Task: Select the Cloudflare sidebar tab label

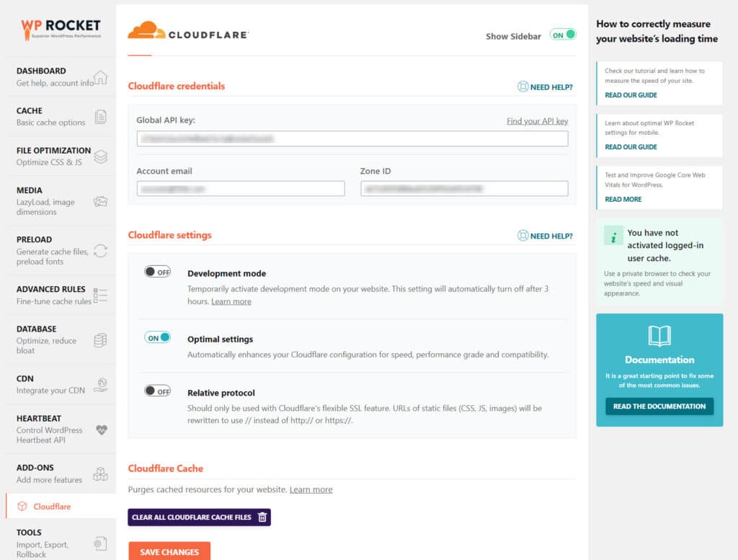Action: click(x=52, y=507)
